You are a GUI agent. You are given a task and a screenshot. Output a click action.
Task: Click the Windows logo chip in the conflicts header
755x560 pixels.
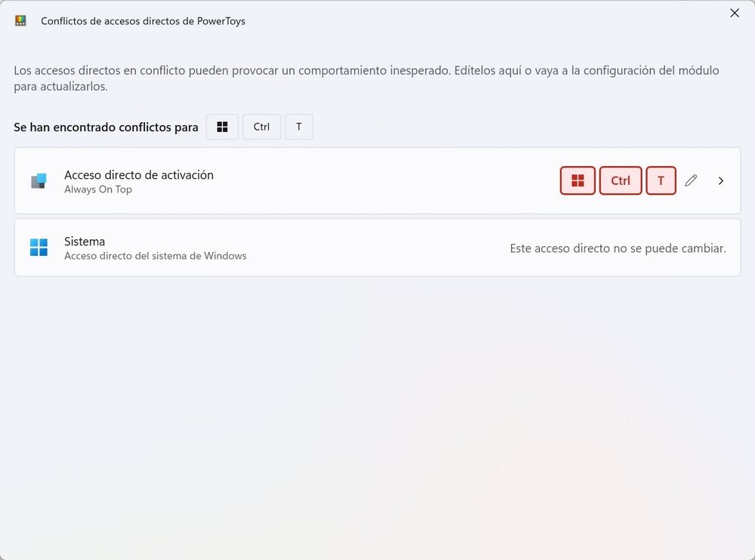tap(222, 127)
